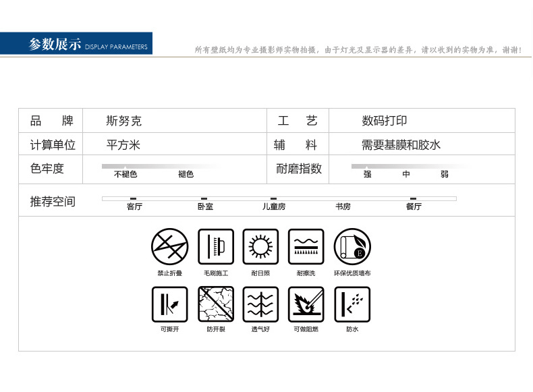Select the 耐擦洗 scrub-resistant icon
The width and height of the screenshot is (533, 392).
click(306, 246)
